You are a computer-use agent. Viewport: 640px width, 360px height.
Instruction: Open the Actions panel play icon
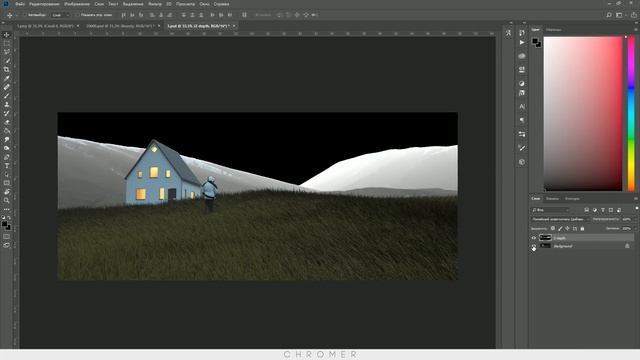coord(522,42)
